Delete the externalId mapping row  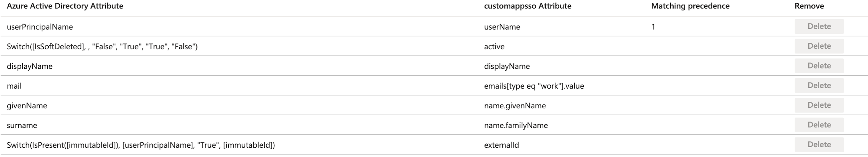point(819,144)
